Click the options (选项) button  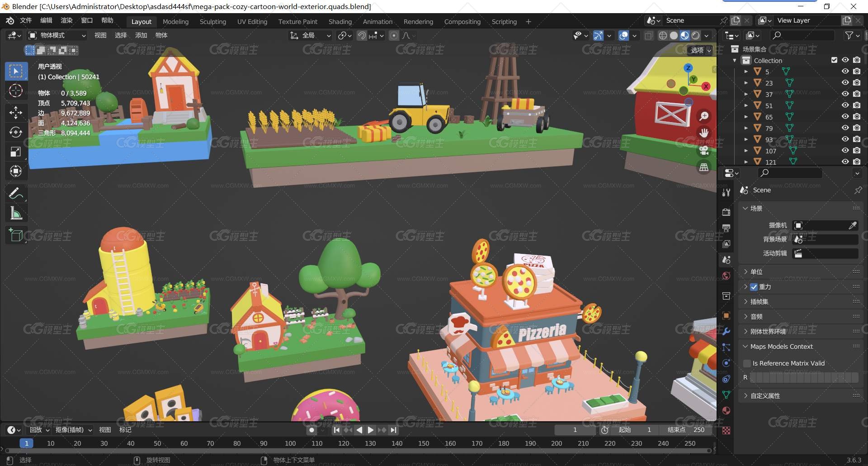coord(701,50)
